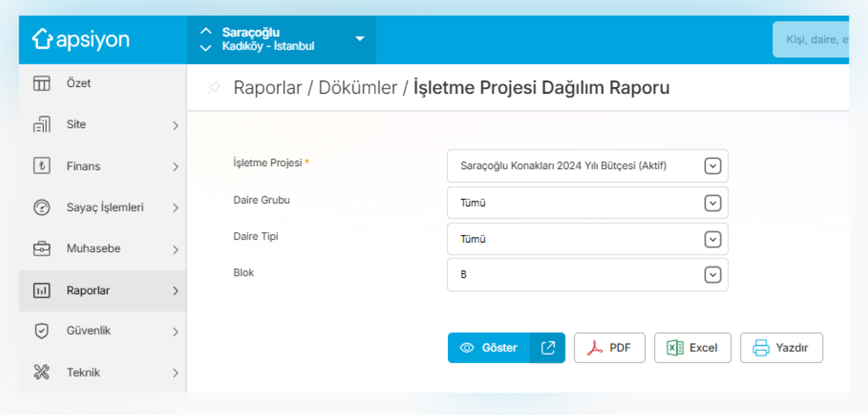The image size is (868, 415).
Task: Click the Saraçoğlu Konakları 2024 project field
Action: point(588,166)
